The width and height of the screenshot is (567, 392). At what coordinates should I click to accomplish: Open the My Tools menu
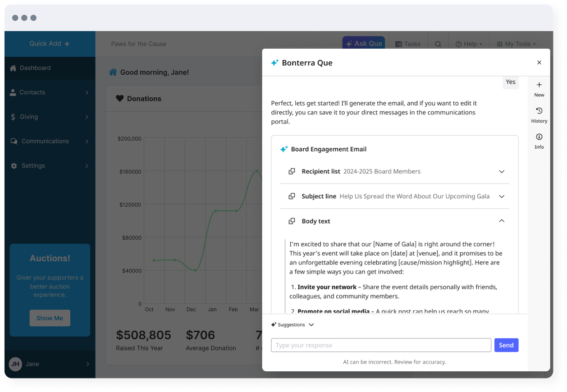pos(517,44)
